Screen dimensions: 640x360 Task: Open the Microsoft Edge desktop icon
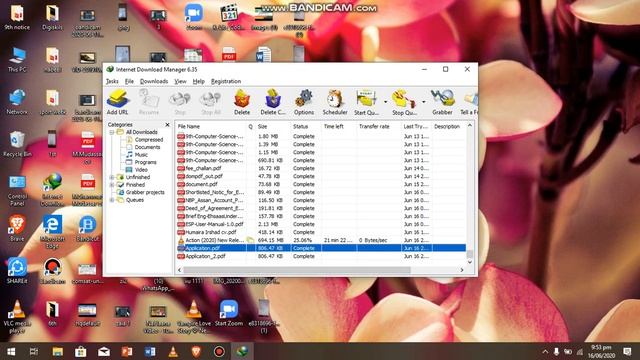pos(52,231)
